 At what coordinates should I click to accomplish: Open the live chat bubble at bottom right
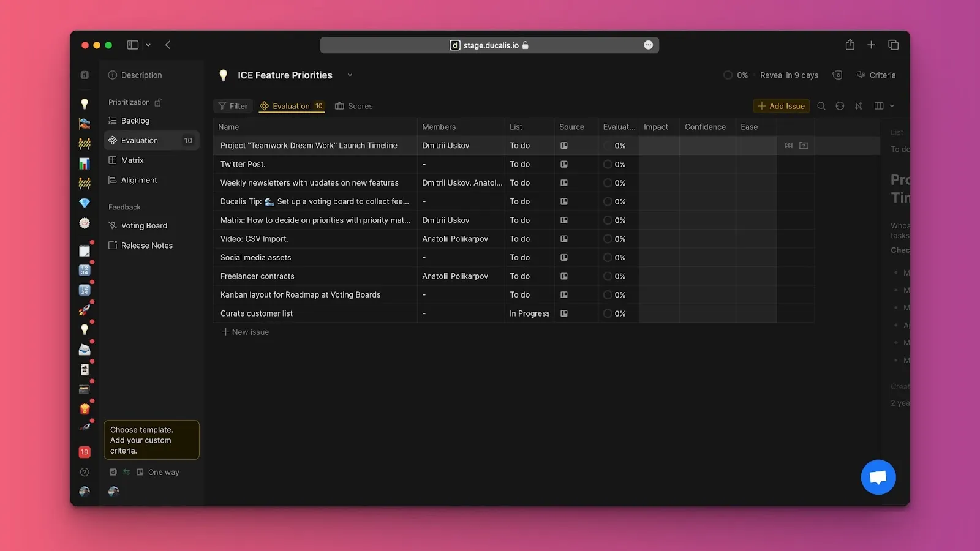(878, 477)
